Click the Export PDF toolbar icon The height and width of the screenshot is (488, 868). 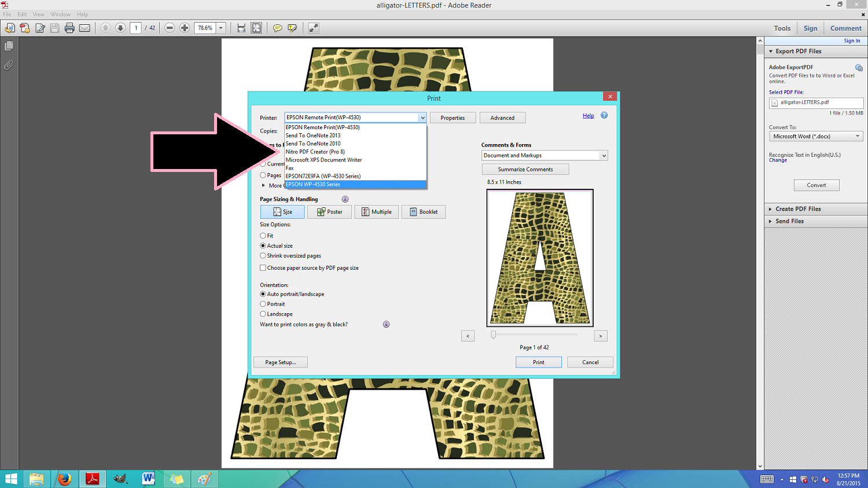pyautogui.click(x=10, y=28)
